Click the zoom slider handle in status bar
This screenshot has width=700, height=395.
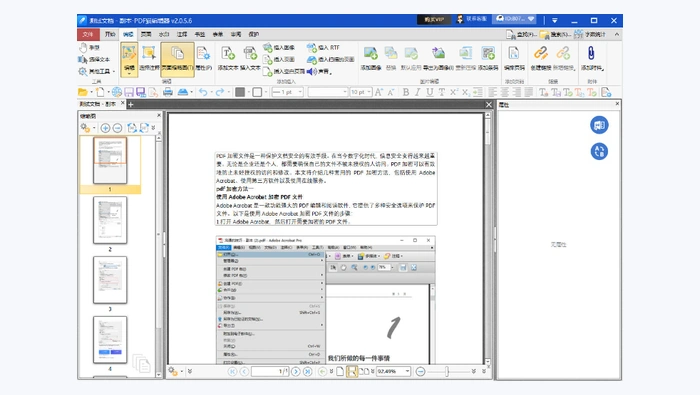coord(446,371)
